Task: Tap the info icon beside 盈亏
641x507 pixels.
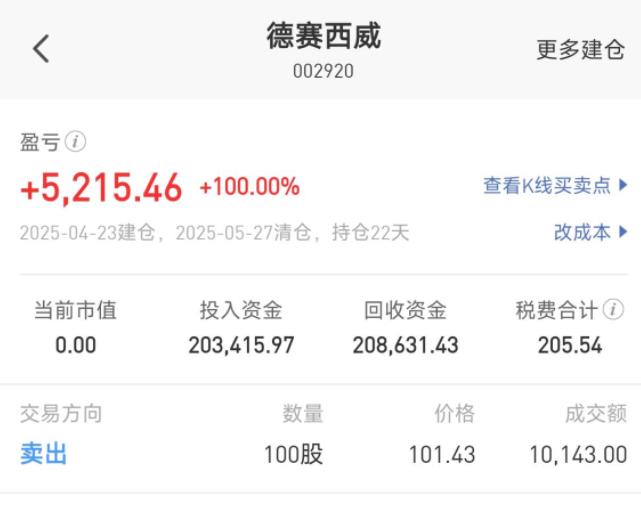Action: click(x=76, y=142)
